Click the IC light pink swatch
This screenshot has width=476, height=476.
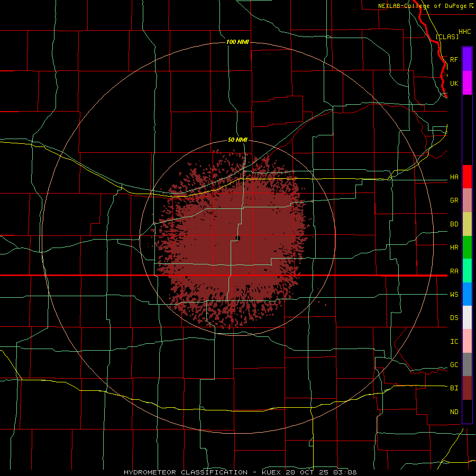(x=467, y=341)
